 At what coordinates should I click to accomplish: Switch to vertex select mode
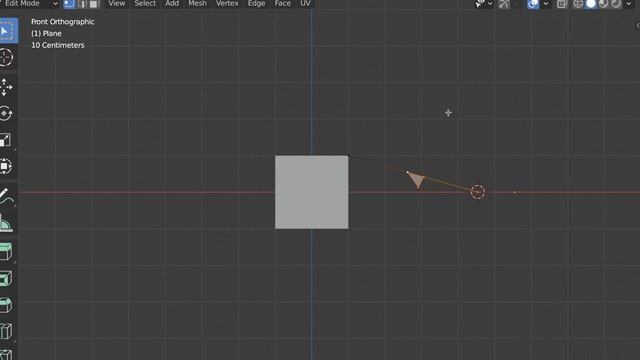point(69,4)
